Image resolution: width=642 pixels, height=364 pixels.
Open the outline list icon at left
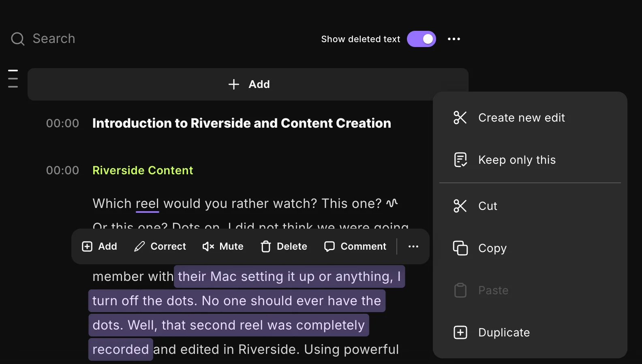pyautogui.click(x=13, y=79)
